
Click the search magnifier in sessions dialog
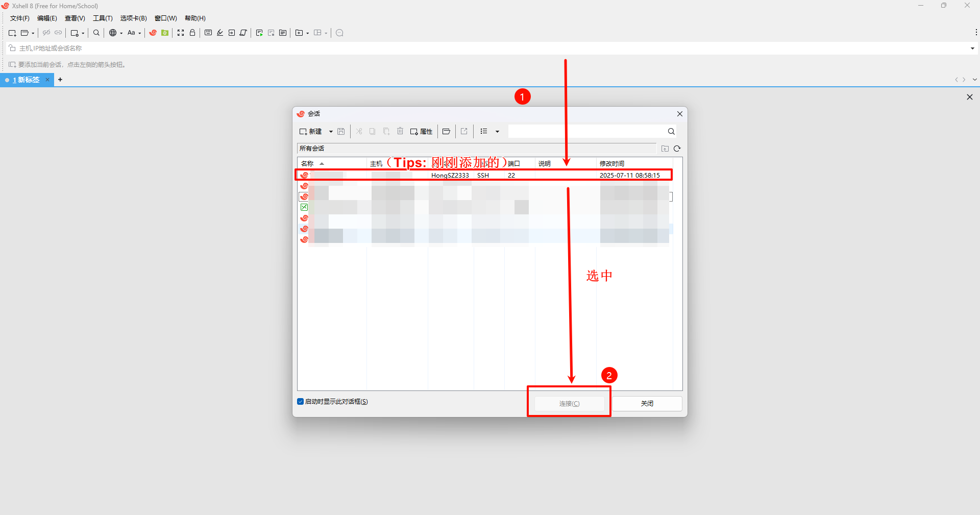(x=671, y=131)
